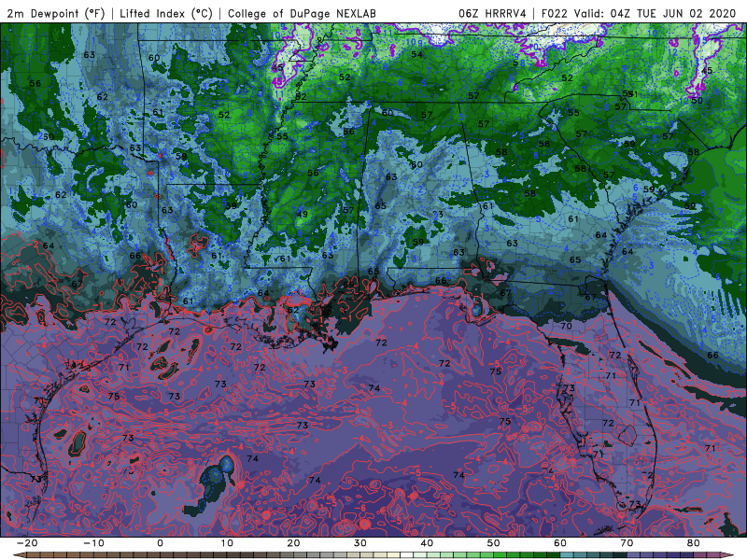Click the '60' label on the color scale
Viewport: 747px width, 560px height.
tap(560, 543)
